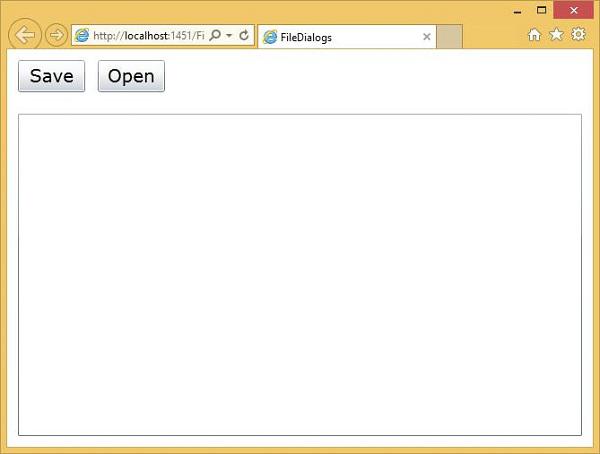Go to the Home page icon

[534, 35]
